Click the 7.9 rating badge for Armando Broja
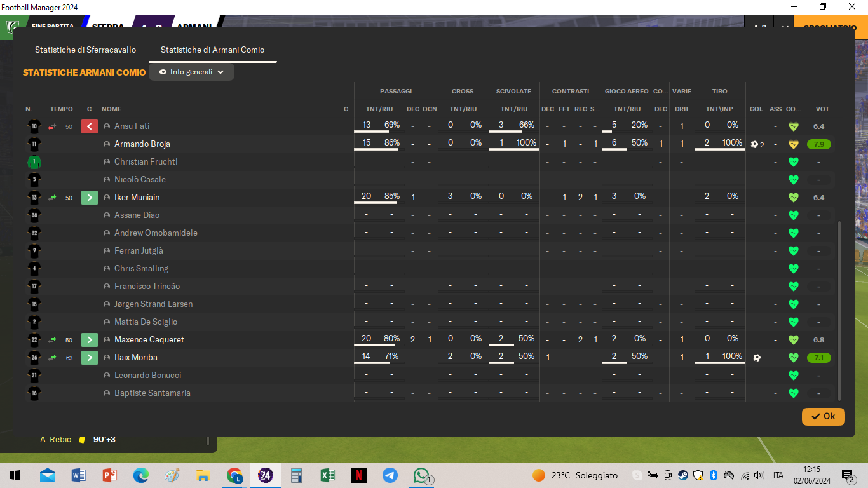The width and height of the screenshot is (868, 488). (x=819, y=144)
